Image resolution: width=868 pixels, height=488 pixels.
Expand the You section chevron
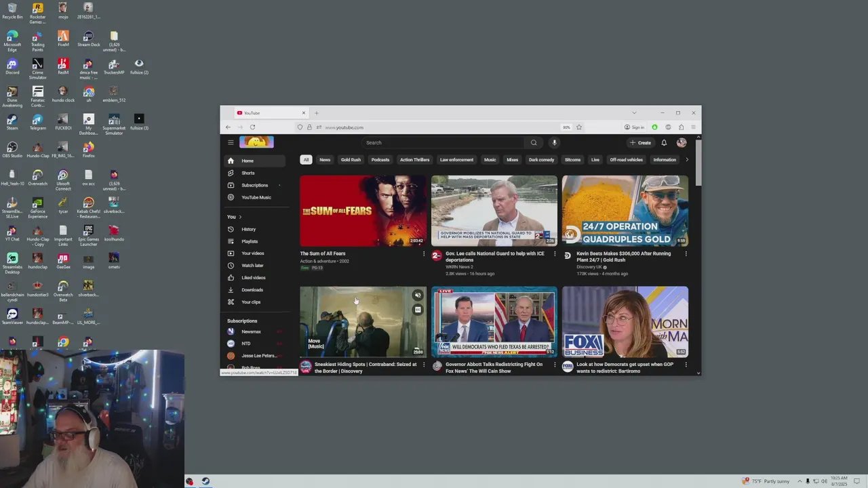pos(240,217)
